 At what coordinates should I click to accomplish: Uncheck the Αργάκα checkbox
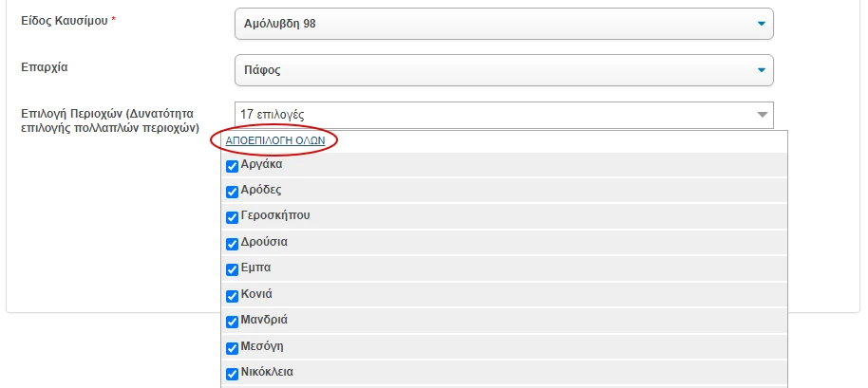coord(233,166)
